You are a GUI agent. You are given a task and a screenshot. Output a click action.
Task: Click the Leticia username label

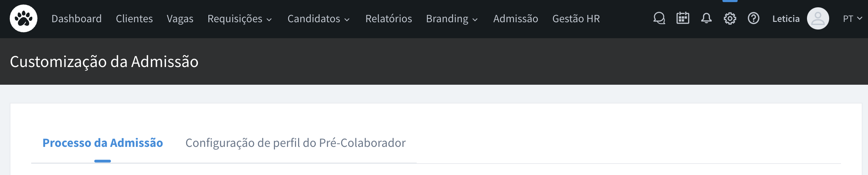786,19
